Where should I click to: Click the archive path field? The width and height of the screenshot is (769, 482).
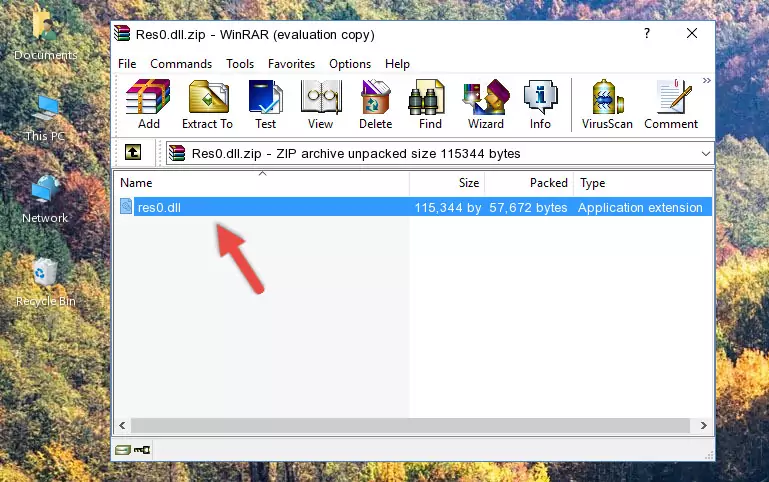coord(439,153)
